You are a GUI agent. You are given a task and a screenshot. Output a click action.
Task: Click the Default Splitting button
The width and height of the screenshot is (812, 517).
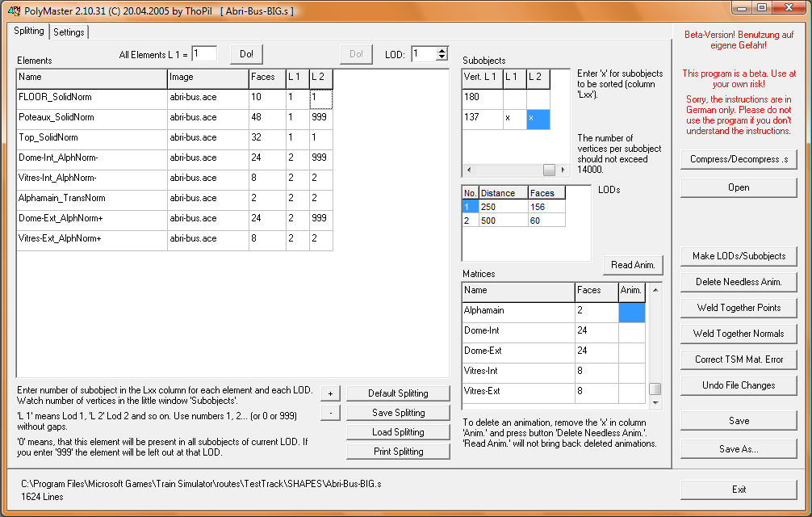[x=398, y=393]
